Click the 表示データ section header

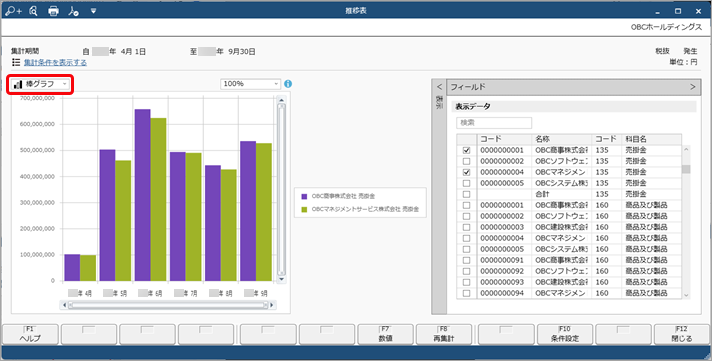(575, 107)
